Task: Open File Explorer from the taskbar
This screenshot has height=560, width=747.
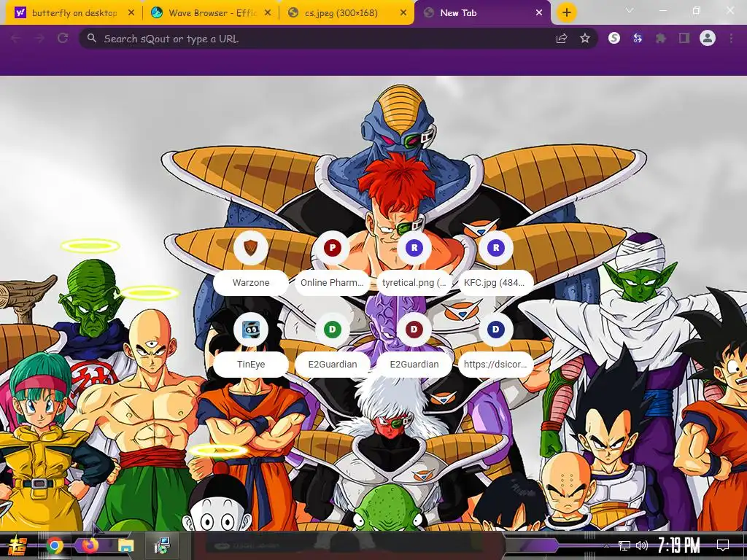Action: pyautogui.click(x=125, y=545)
